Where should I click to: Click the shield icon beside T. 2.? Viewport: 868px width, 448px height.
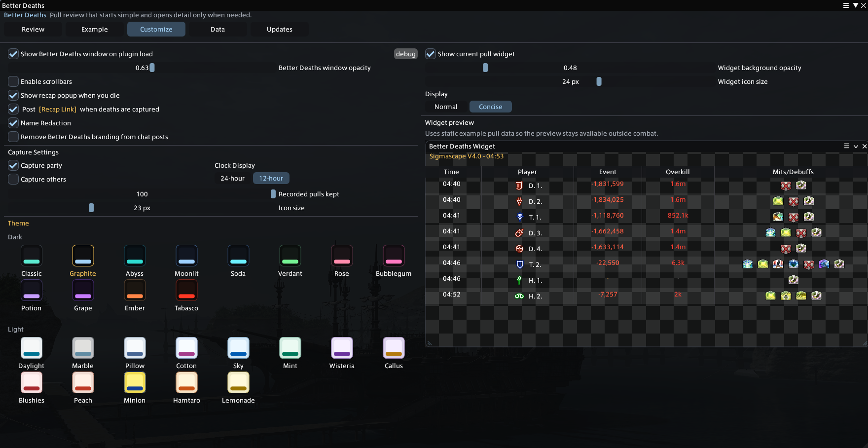tap(519, 264)
